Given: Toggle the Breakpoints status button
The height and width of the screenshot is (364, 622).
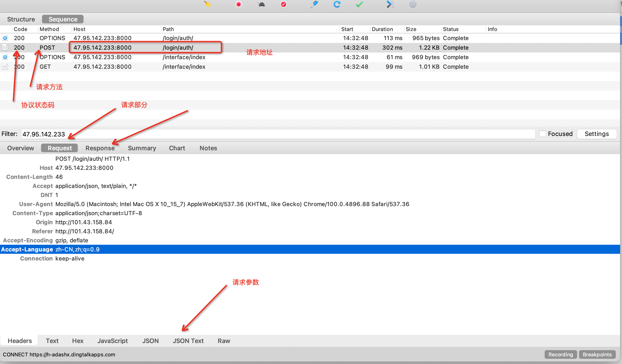Looking at the screenshot, I should (x=597, y=354).
